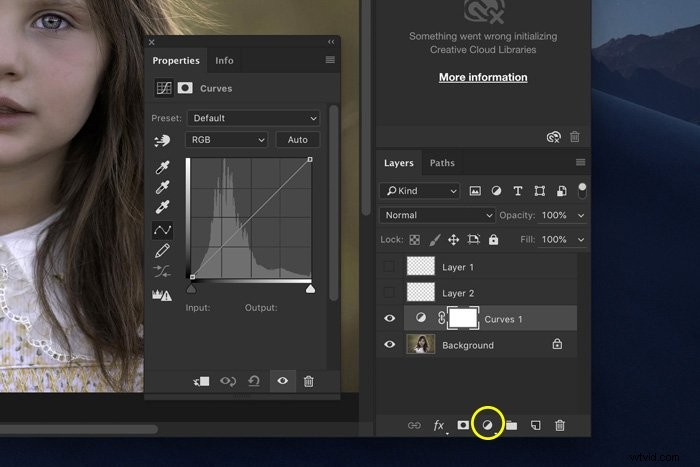Click the Auto curves button
Image resolution: width=700 pixels, height=467 pixels.
tap(298, 140)
